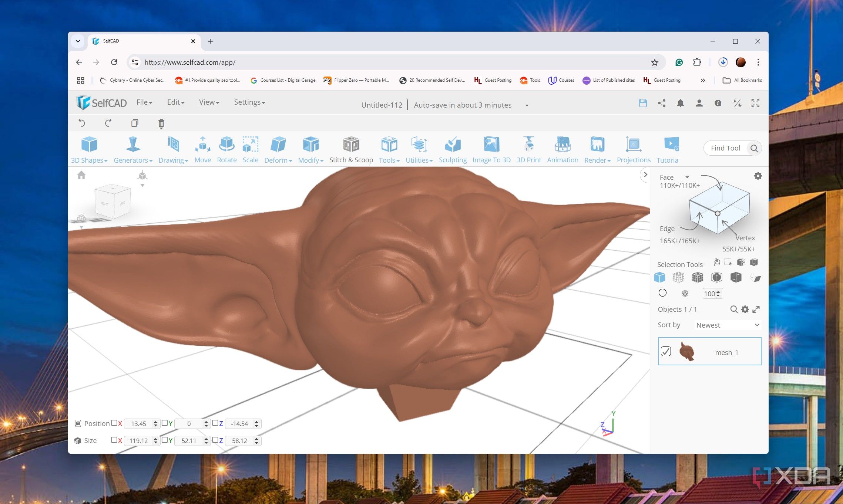
Task: Open the Deform tool
Action: [278, 150]
